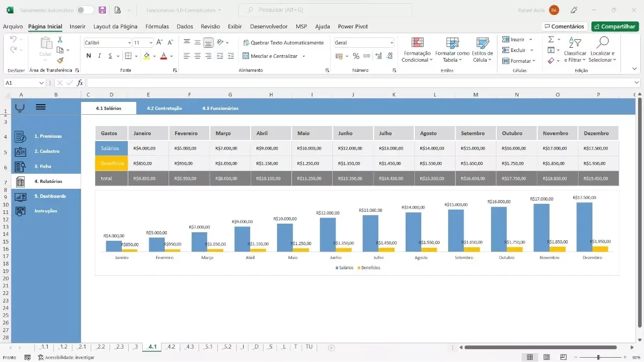Click the hamburger menu icon in sidebar

(x=41, y=107)
